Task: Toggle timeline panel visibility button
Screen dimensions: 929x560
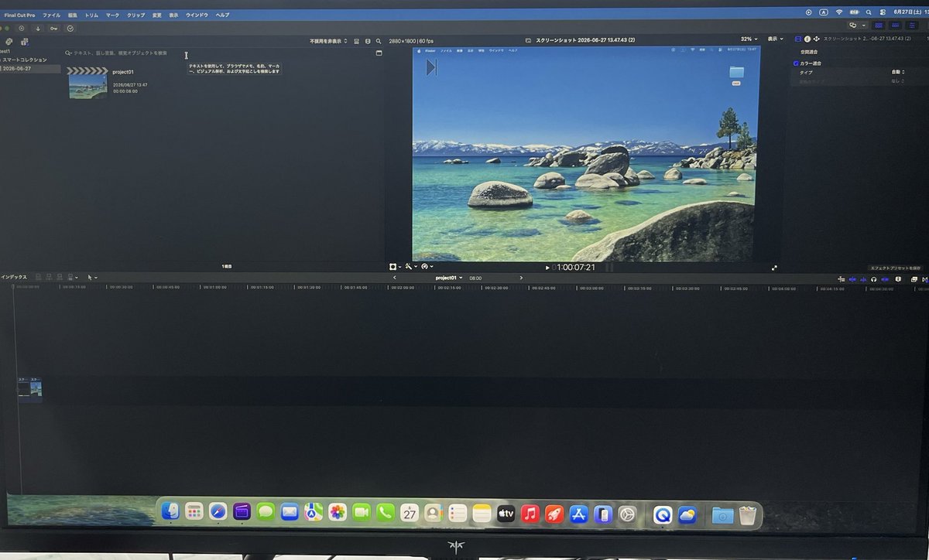Action: pyautogui.click(x=895, y=26)
